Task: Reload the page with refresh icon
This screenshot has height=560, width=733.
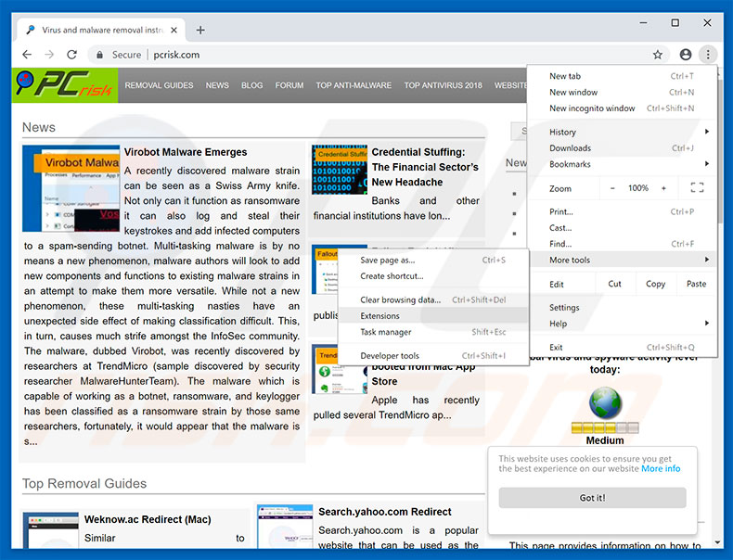Action: pos(71,55)
